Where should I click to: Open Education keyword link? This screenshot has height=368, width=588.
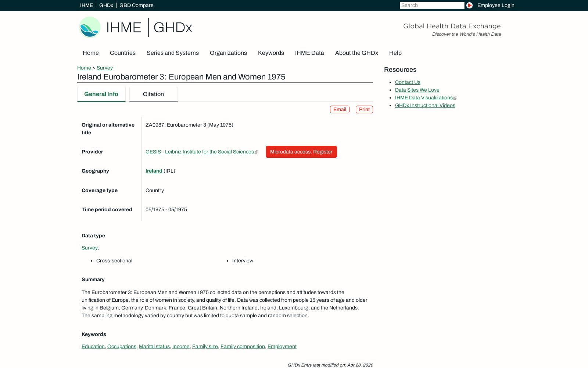point(93,346)
